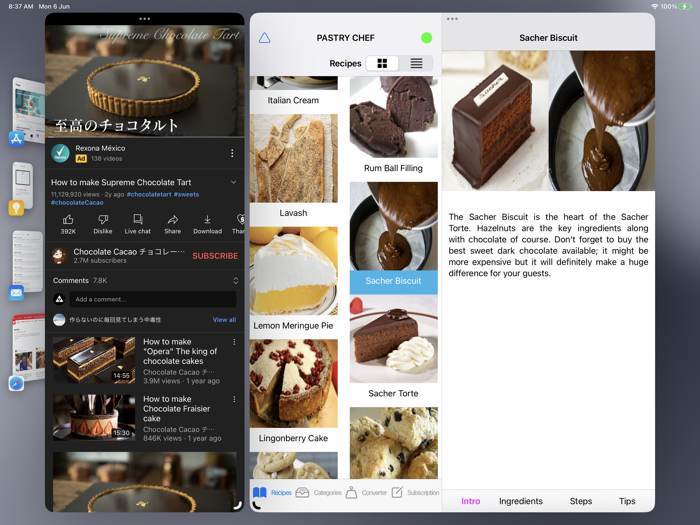
Task: Tap the multitasking dots above Sacher Biscuit pane
Action: 452,19
